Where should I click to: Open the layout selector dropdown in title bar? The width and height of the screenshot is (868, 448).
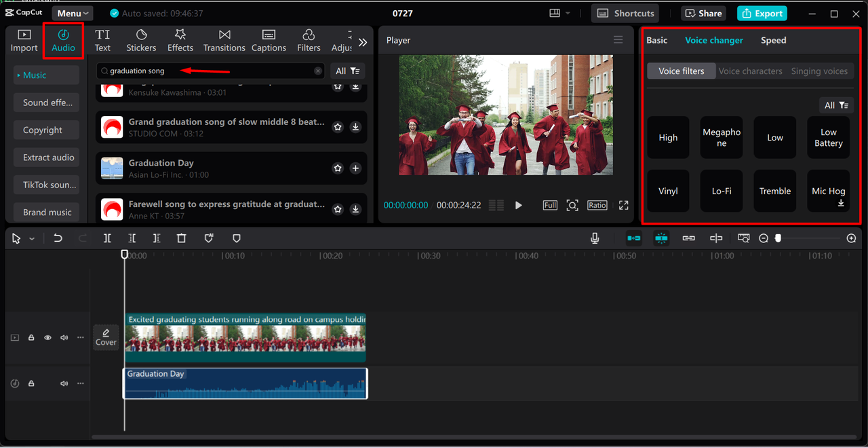point(560,14)
